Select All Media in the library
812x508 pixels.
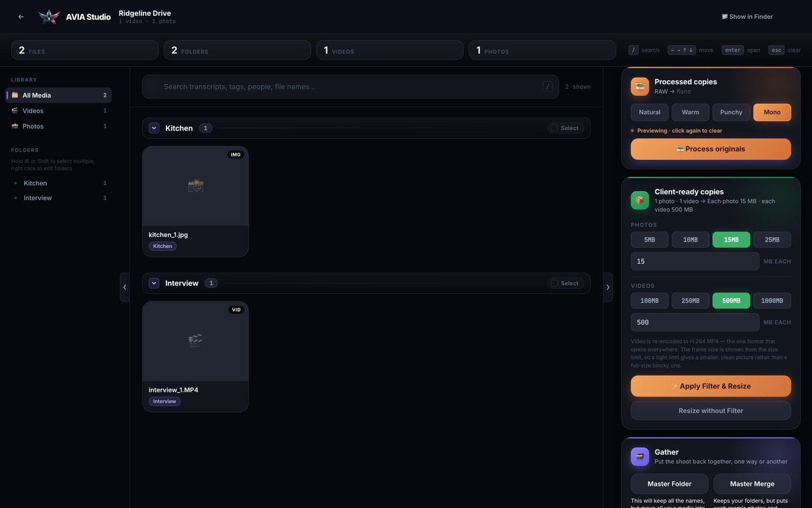click(59, 95)
